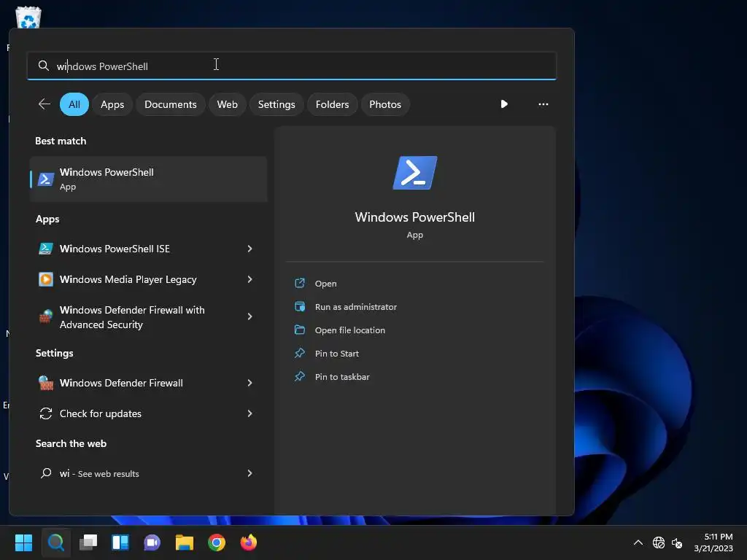Image resolution: width=747 pixels, height=560 pixels.
Task: Expand the wi web results chevron
Action: (249, 472)
